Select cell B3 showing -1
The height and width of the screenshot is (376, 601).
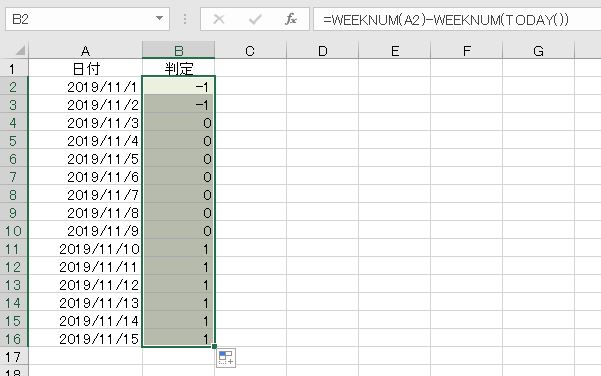pyautogui.click(x=178, y=104)
